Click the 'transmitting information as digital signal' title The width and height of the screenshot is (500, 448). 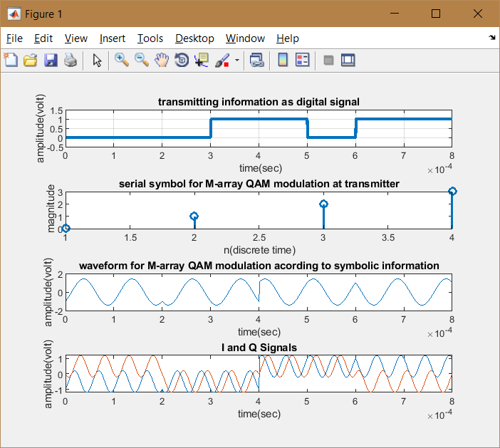259,102
